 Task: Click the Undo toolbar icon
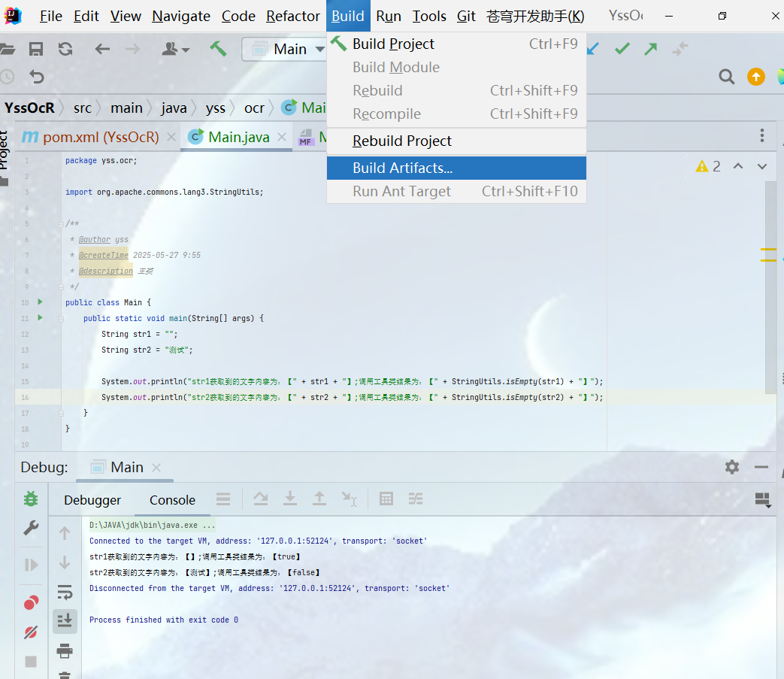37,77
